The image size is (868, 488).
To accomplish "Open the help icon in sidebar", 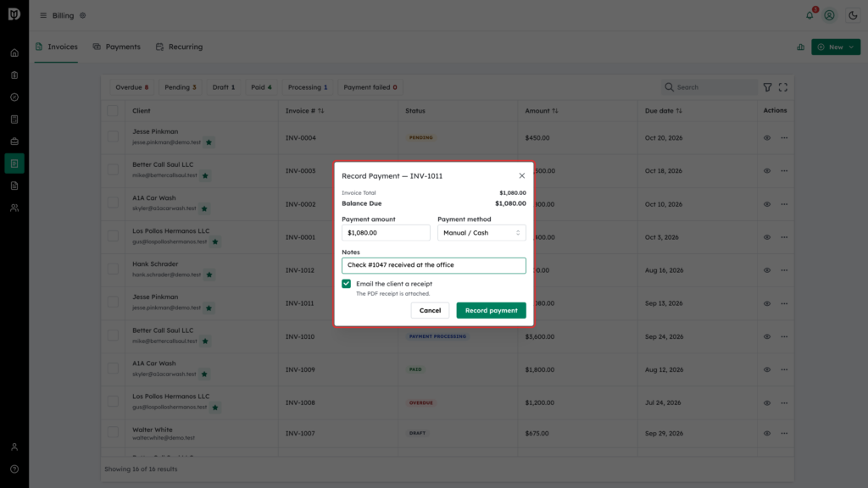I will pyautogui.click(x=14, y=469).
